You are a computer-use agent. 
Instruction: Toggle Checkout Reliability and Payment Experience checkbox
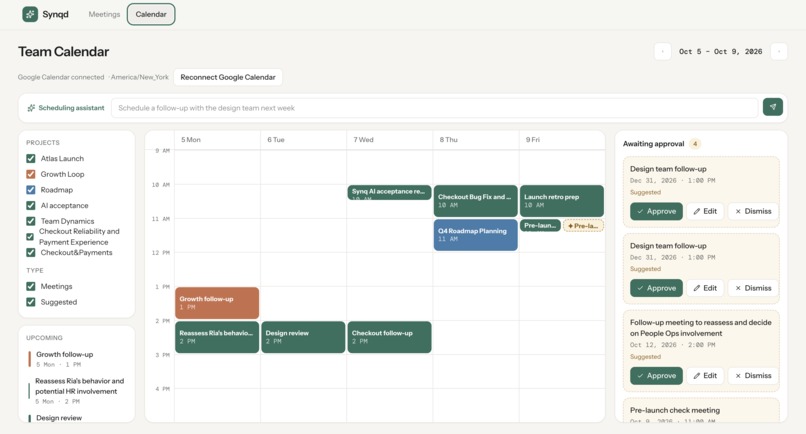click(30, 237)
